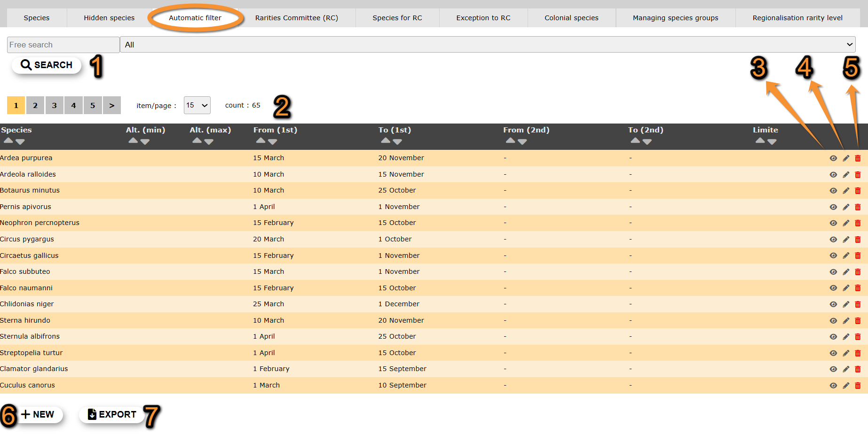Show details for Streptopelia turtur with eye icon
This screenshot has width=868, height=434.
pos(833,353)
